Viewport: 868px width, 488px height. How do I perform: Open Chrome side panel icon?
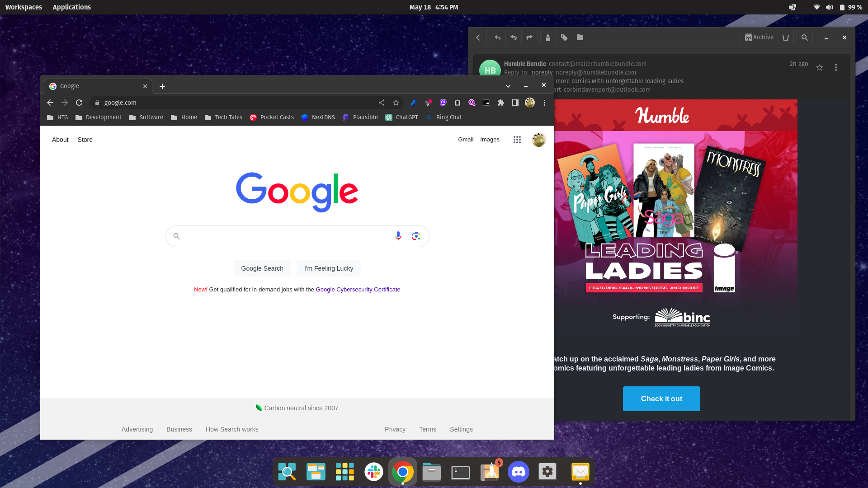pos(515,103)
